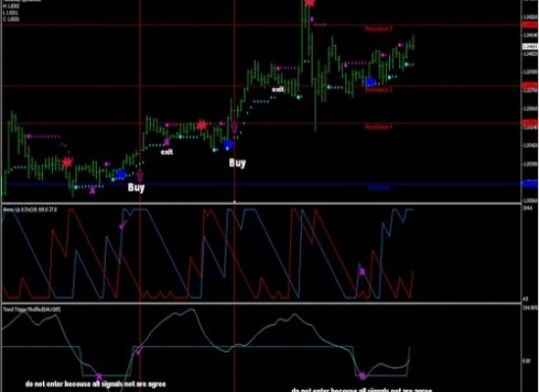Select the magenta X above the first exit label

tap(167, 142)
